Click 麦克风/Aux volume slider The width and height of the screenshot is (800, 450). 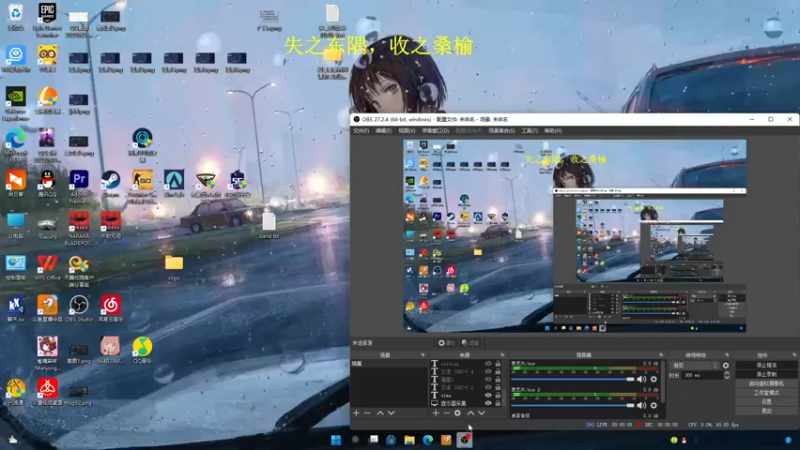pyautogui.click(x=572, y=379)
